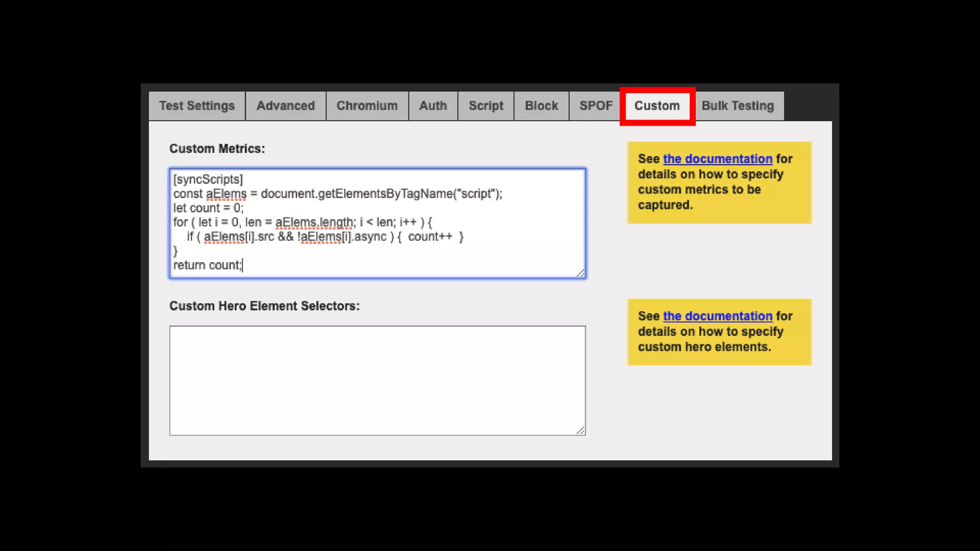980x551 pixels.
Task: Click the resize handle of the hero selectors box
Action: tap(580, 430)
